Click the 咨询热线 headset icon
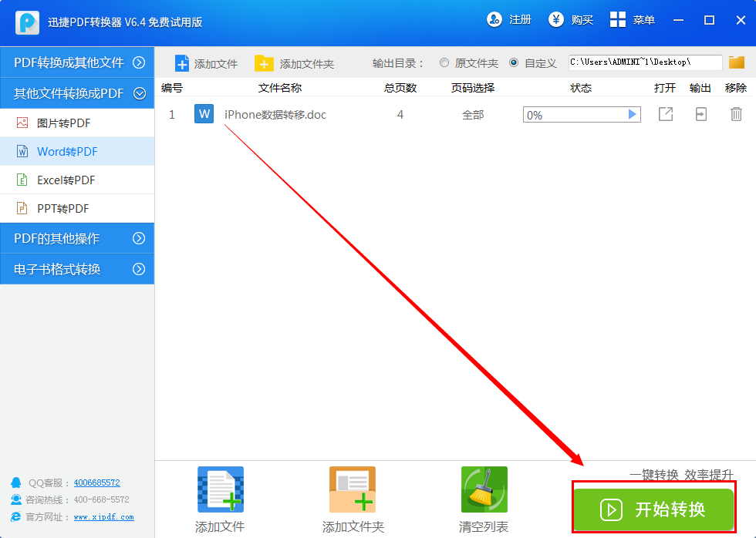Image resolution: width=756 pixels, height=538 pixels. click(x=16, y=499)
